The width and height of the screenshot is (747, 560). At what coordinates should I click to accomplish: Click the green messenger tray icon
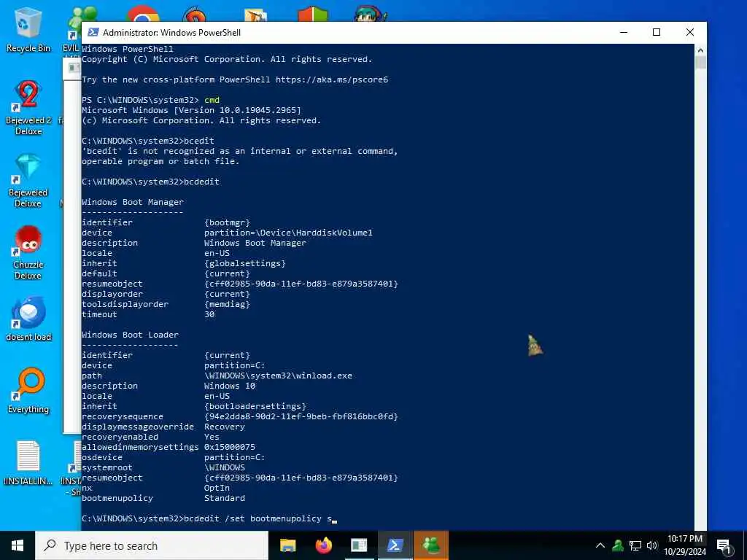(618, 545)
